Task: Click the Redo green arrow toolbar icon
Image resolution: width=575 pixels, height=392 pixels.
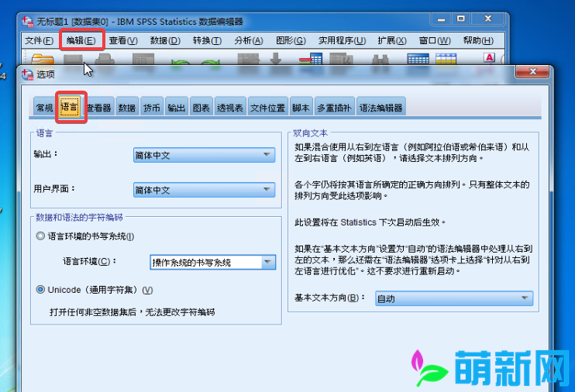Action: pyautogui.click(x=210, y=62)
